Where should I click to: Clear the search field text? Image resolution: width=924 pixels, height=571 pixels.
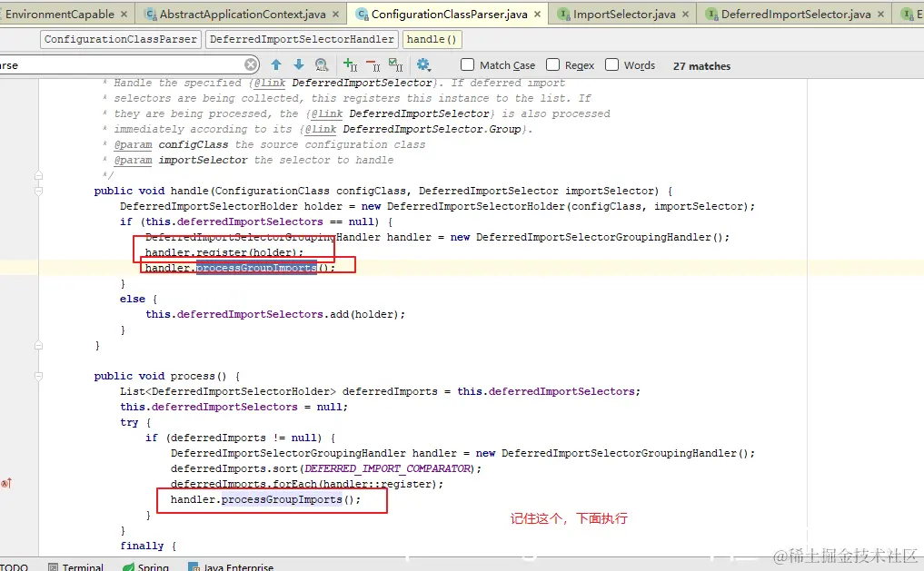pos(251,64)
